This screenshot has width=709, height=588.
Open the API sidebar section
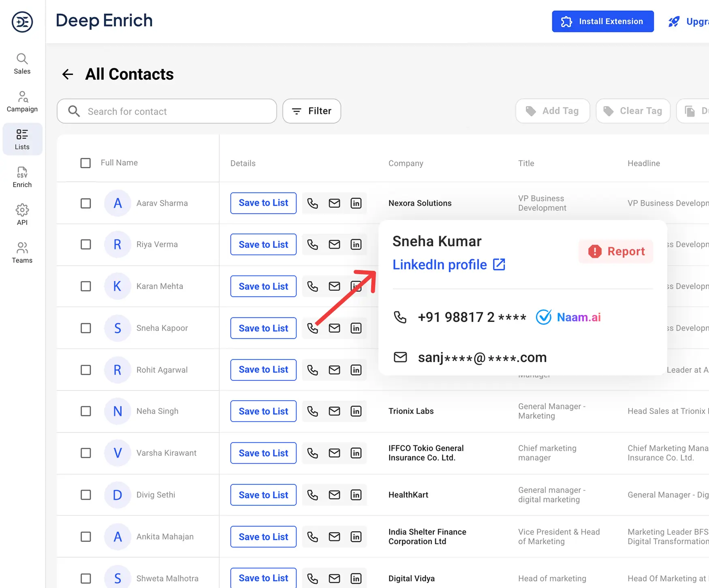[22, 215]
